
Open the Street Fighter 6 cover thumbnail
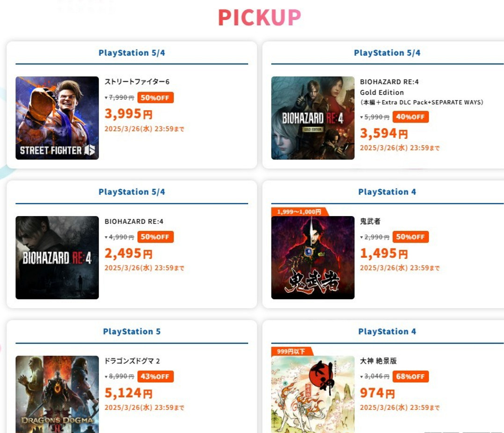tap(57, 118)
